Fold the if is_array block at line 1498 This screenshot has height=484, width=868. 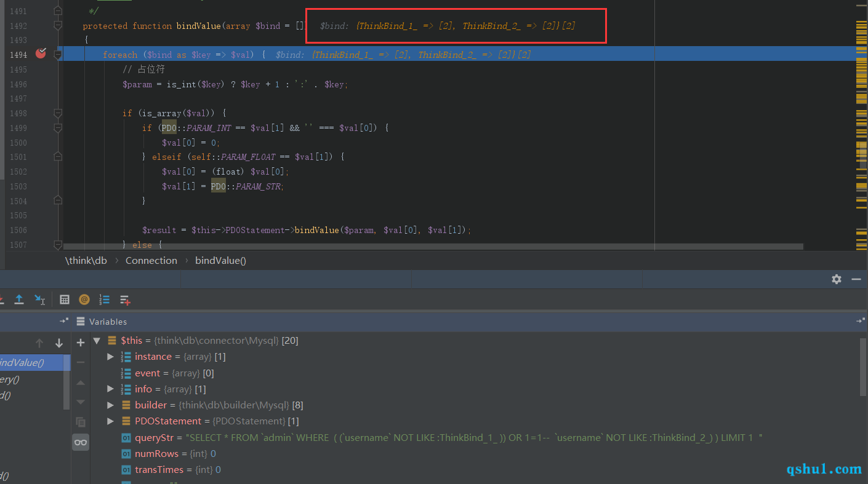58,113
